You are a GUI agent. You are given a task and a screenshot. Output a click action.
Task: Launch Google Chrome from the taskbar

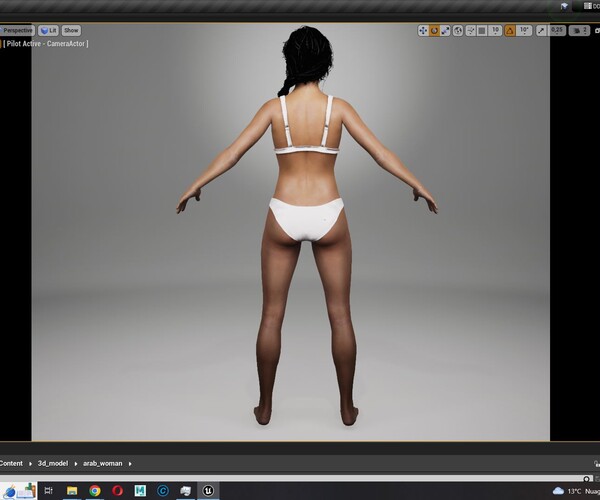tap(95, 490)
